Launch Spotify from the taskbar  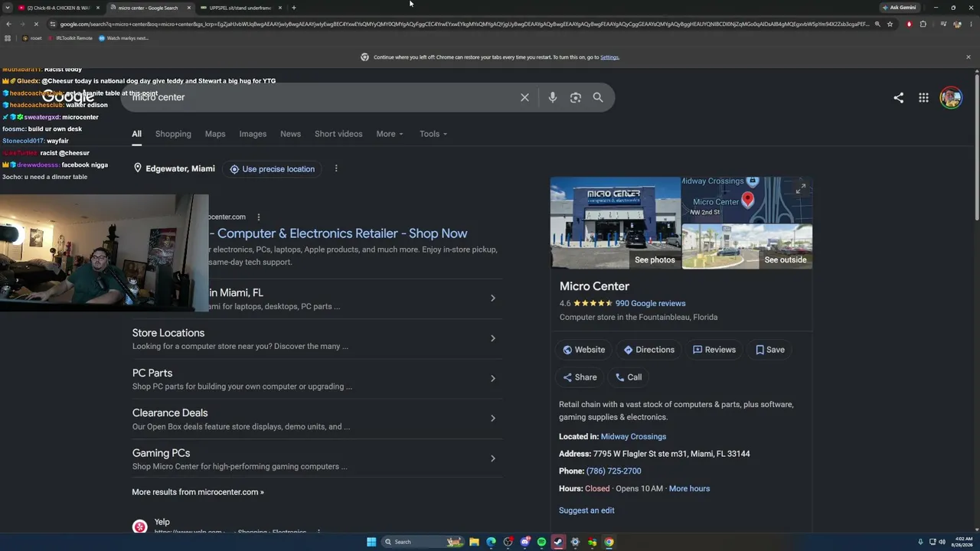(x=541, y=542)
